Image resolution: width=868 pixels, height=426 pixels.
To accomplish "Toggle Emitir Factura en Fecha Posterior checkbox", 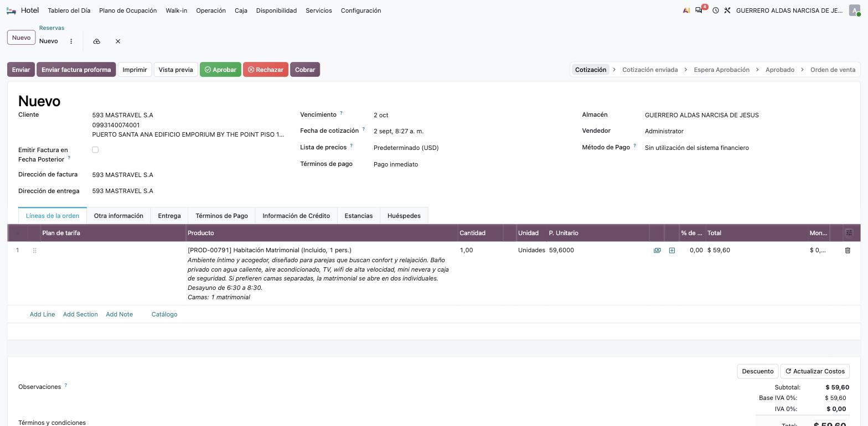I will (95, 150).
